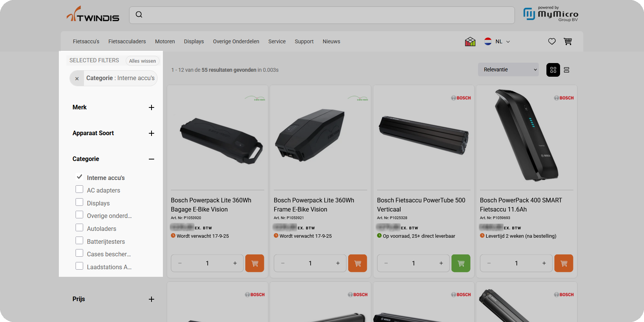Open Bosch PowerPack 400 SMART Fietsaccu title

[x=521, y=205]
